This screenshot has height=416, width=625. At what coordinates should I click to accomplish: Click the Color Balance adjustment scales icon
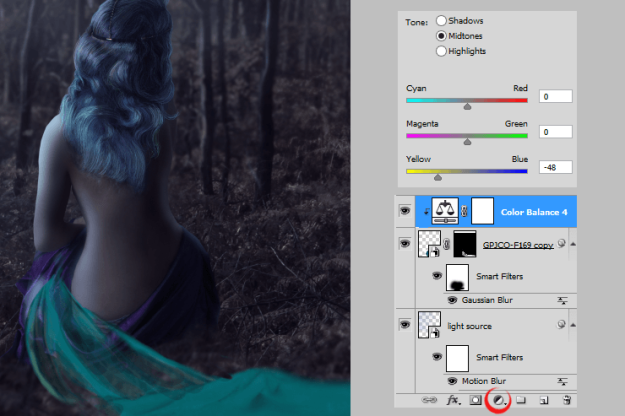click(x=445, y=211)
